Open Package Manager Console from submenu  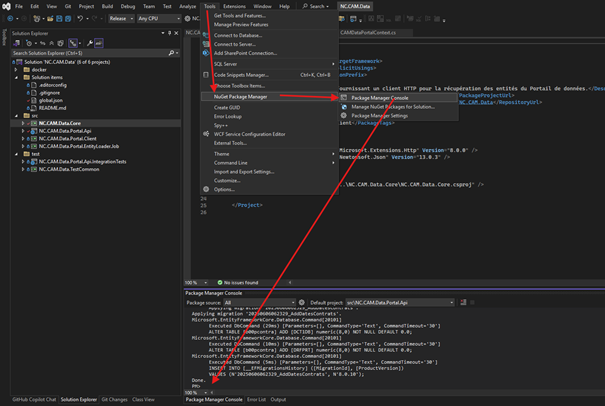[x=379, y=97]
